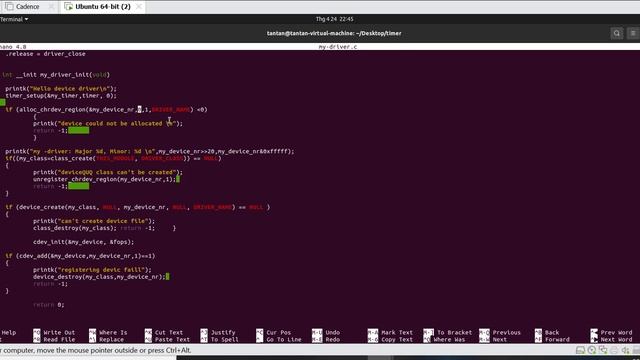Viewport: 640px width, 360px height.
Task: Open the Terminal application menu dropdown
Action: click(14, 19)
